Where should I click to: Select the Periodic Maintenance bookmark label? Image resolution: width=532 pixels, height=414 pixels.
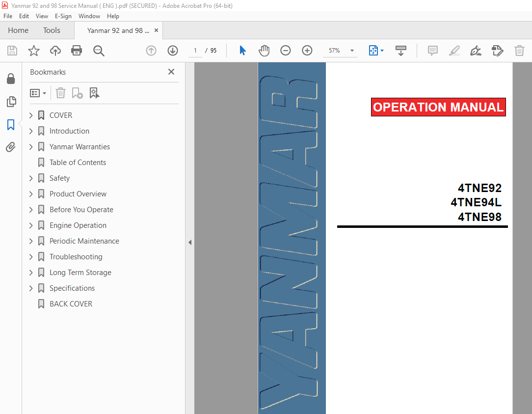point(84,241)
